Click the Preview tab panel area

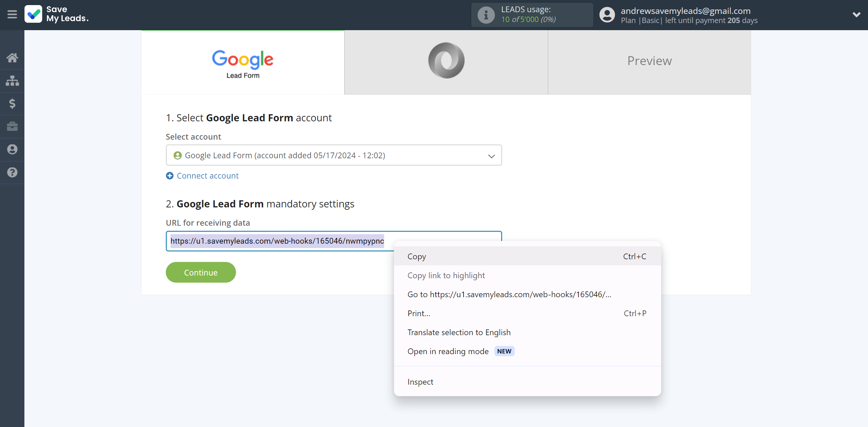(649, 61)
